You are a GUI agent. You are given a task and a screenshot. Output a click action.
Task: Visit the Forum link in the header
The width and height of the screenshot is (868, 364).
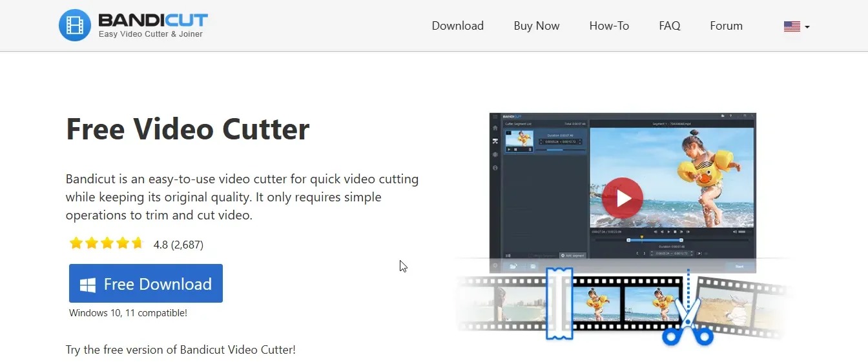coord(726,26)
